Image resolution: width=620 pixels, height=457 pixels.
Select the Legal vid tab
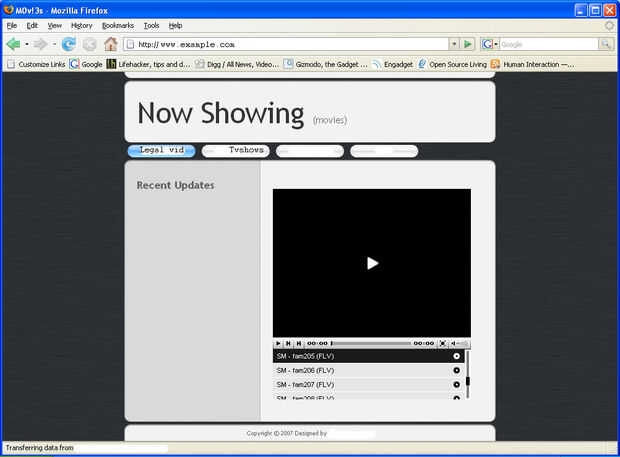[x=161, y=151]
